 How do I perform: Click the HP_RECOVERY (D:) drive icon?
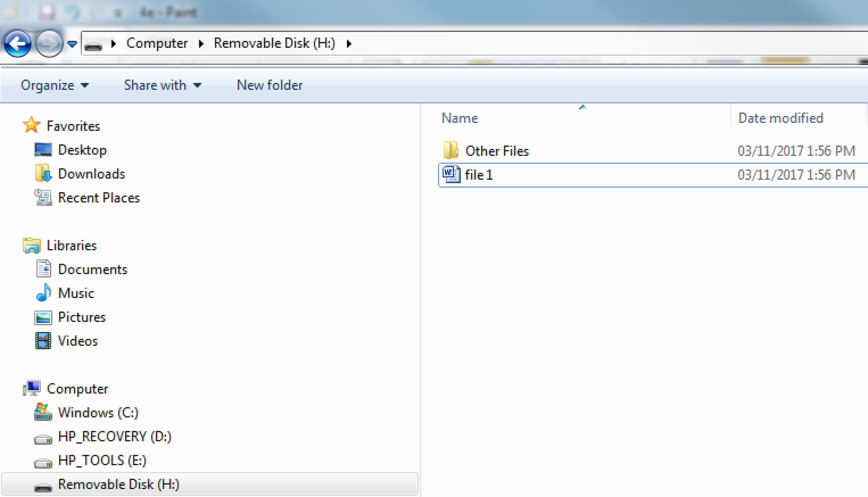tap(43, 439)
